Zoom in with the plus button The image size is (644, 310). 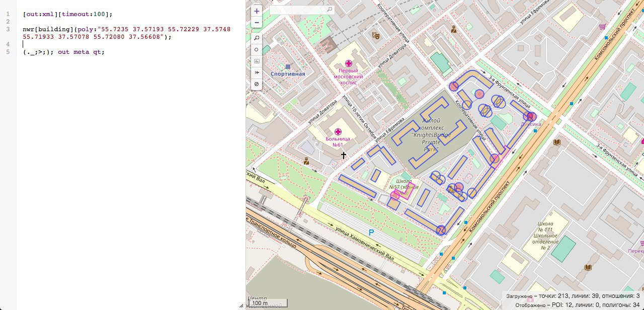(x=257, y=11)
